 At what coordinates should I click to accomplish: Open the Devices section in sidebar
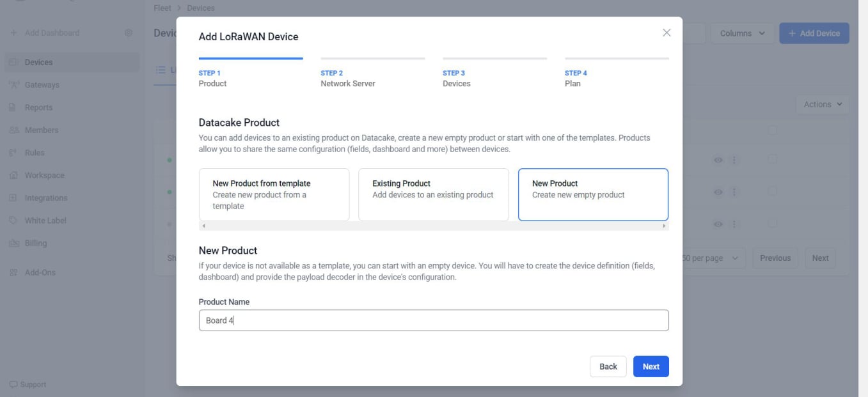coord(39,62)
